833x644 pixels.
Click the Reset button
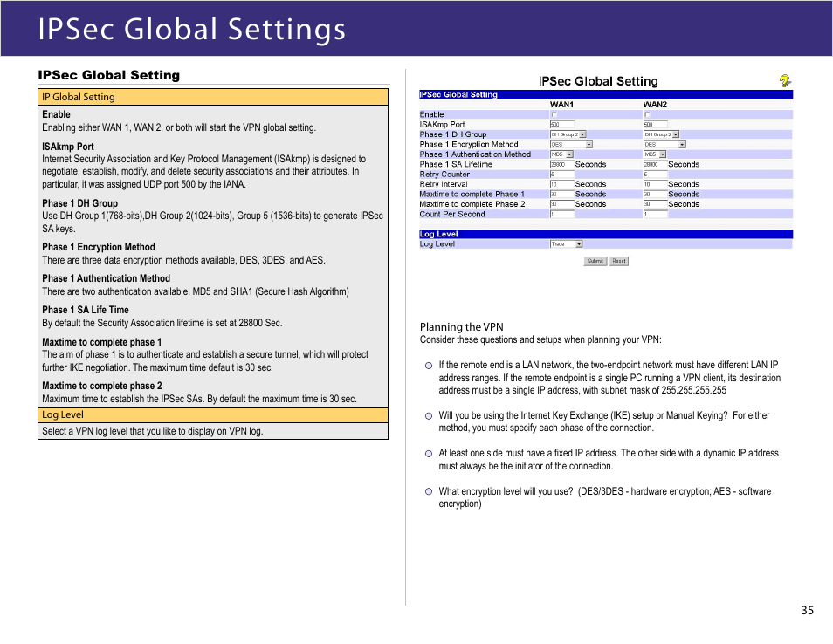click(619, 261)
